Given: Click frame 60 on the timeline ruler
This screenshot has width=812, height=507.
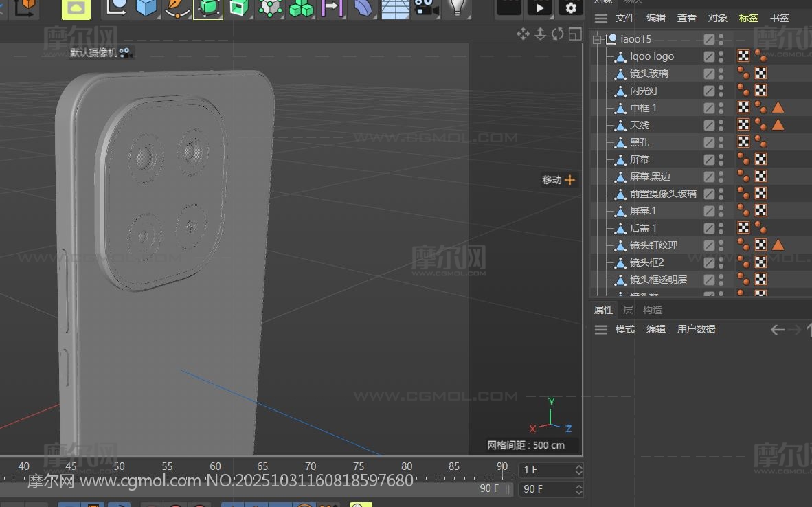Looking at the screenshot, I should 216,467.
